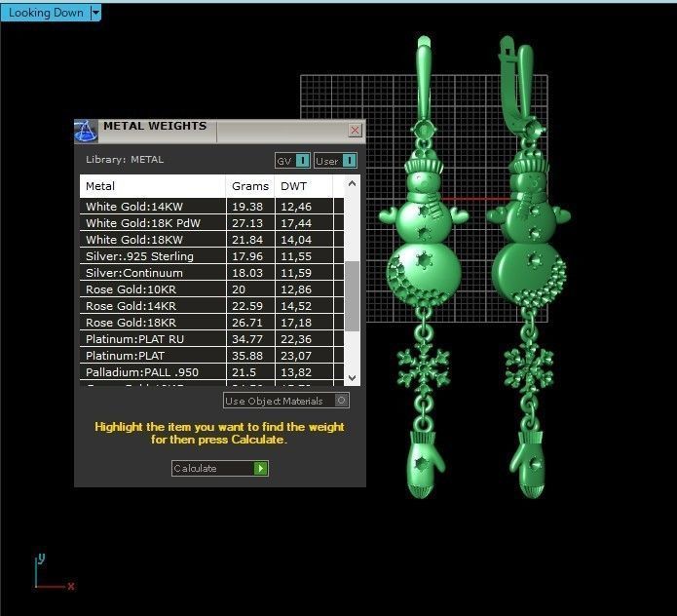This screenshot has width=677, height=616.
Task: Click the Metal Weights wizard hat icon
Action: click(x=86, y=132)
